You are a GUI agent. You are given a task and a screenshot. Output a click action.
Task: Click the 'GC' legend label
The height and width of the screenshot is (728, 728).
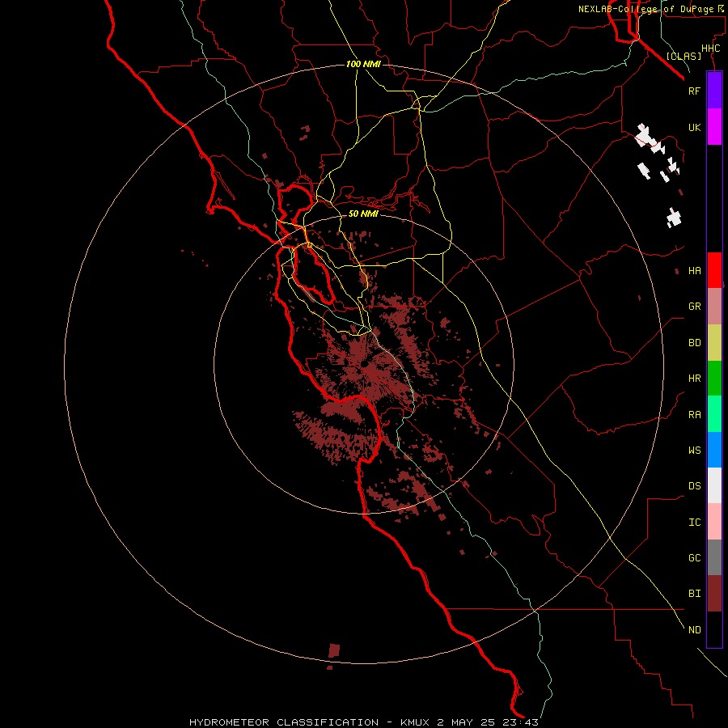pos(695,558)
